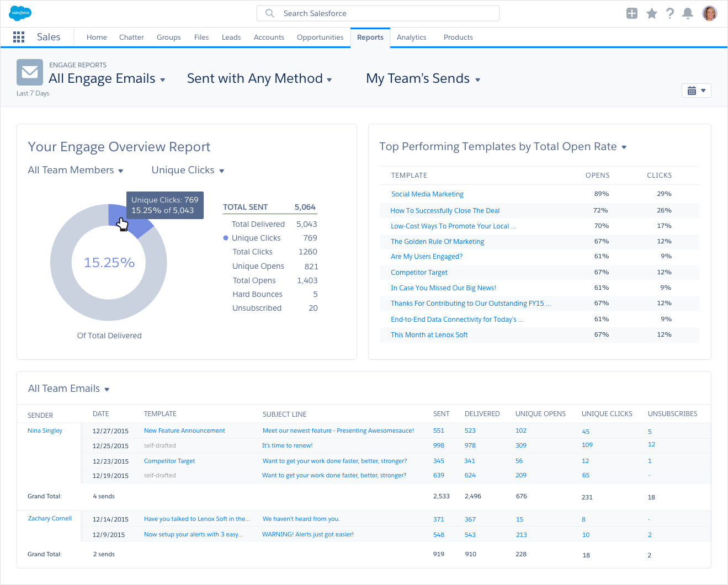Click the TOTAL SENT 5,064 header
This screenshot has width=728, height=585.
point(269,207)
